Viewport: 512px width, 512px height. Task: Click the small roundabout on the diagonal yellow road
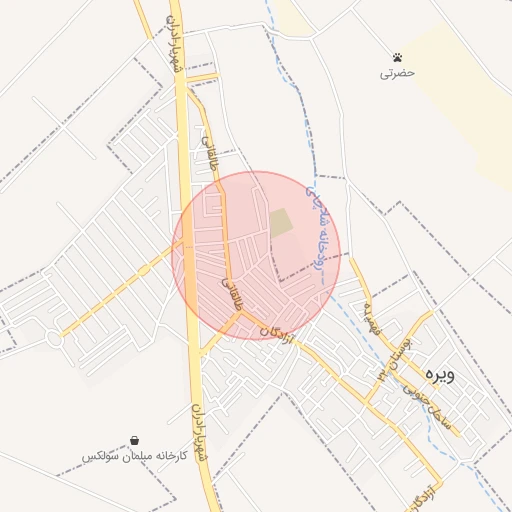143,270
